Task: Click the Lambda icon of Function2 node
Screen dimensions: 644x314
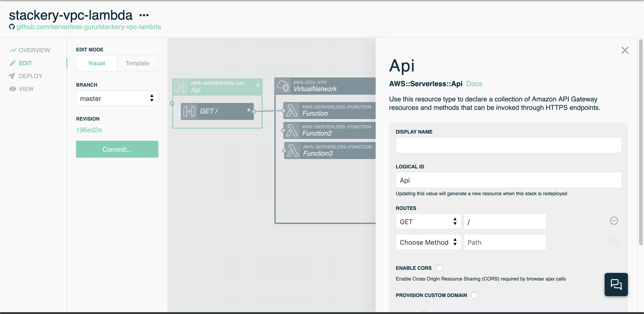Action: click(x=292, y=130)
